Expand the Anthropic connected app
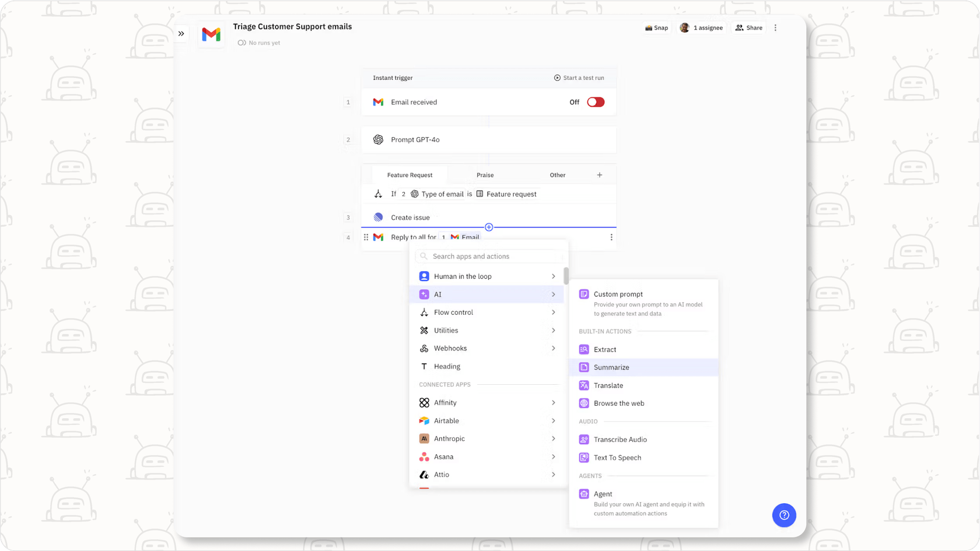 point(450,438)
